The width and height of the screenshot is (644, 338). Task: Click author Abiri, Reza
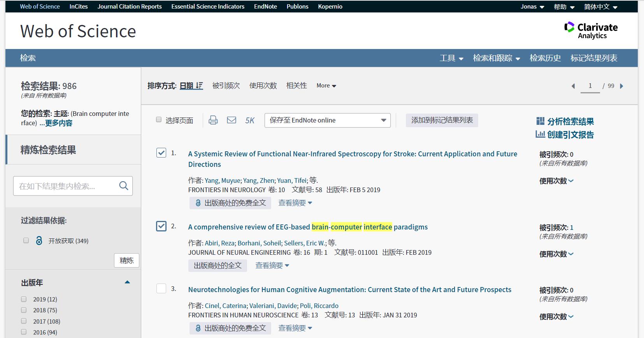coord(219,243)
